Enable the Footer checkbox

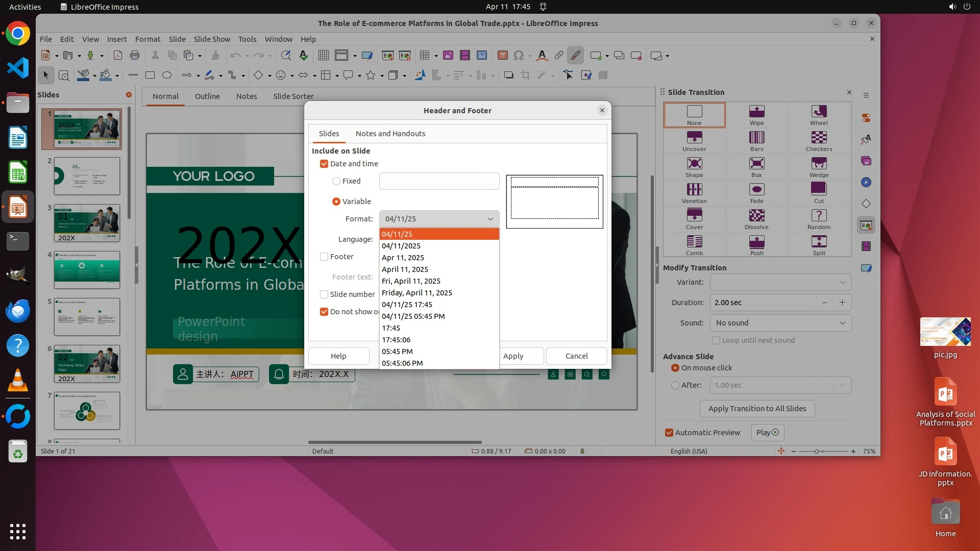[324, 257]
